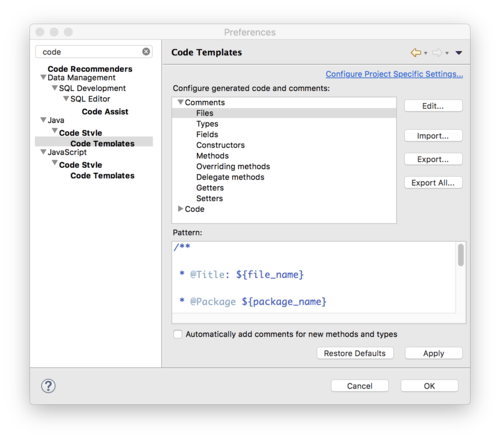
Task: Collapse the SQL Editor node
Action: pyautogui.click(x=66, y=99)
